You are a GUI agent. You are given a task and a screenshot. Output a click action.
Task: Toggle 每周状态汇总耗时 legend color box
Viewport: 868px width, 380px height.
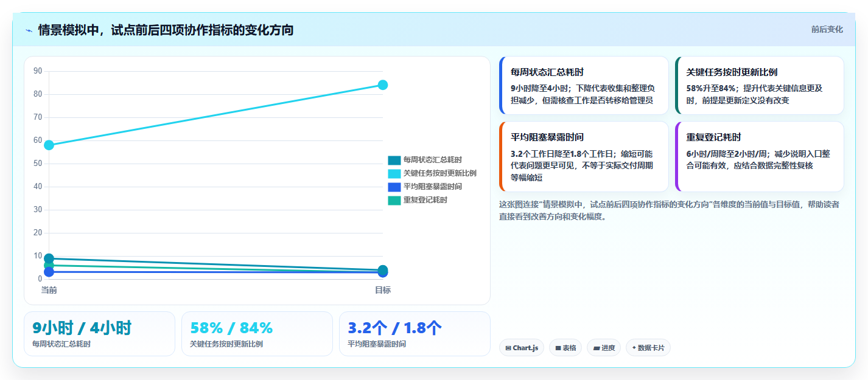tap(394, 160)
